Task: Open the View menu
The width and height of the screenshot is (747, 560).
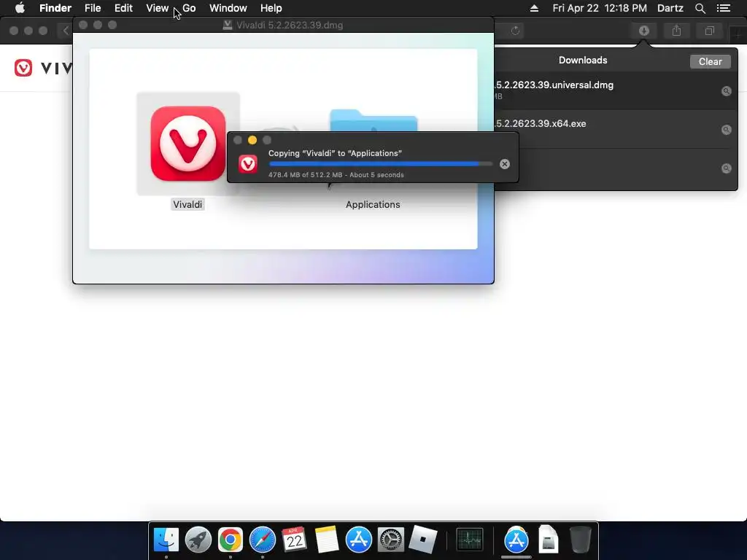Action: pos(158,8)
